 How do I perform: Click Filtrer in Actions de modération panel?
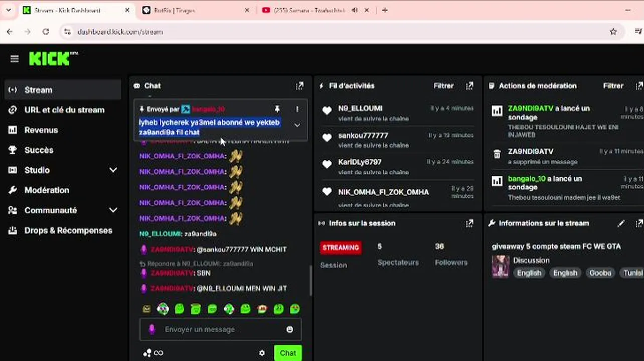point(613,86)
